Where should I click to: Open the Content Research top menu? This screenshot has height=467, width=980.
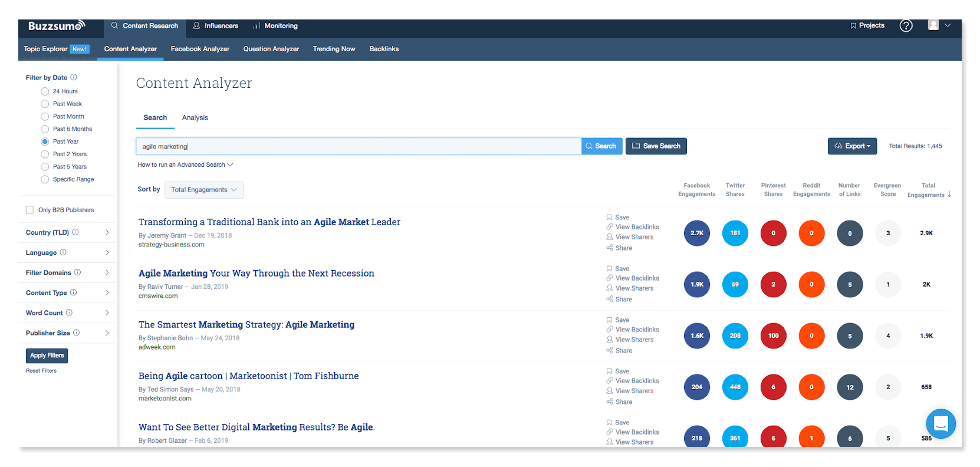(144, 26)
